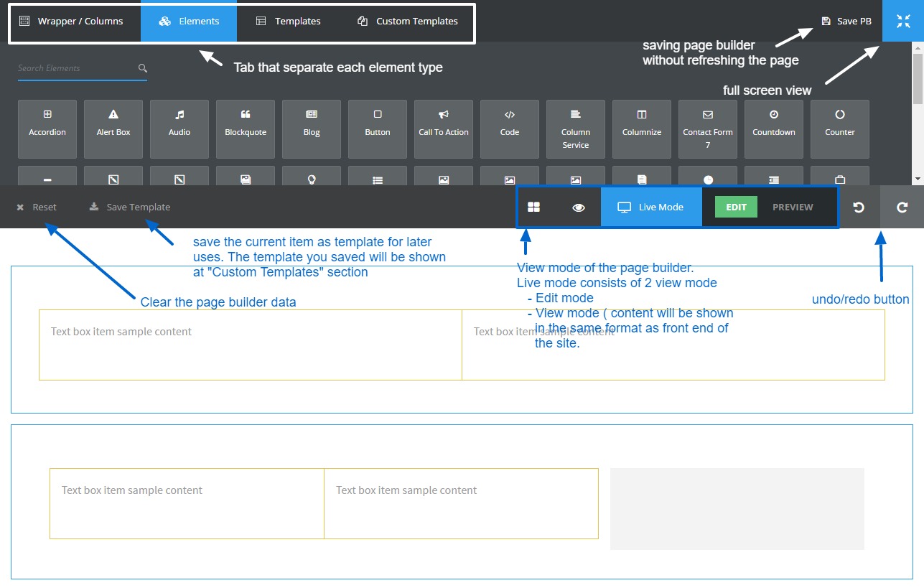Click Save PB button

click(846, 22)
